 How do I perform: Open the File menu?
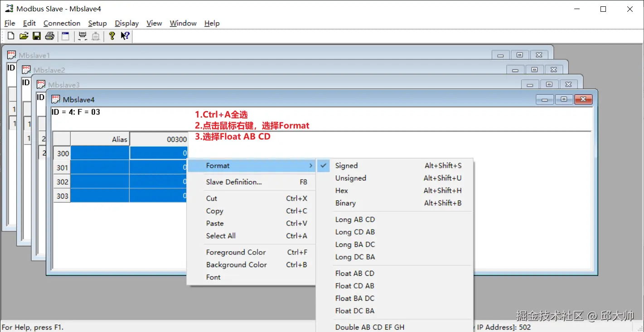(10, 23)
